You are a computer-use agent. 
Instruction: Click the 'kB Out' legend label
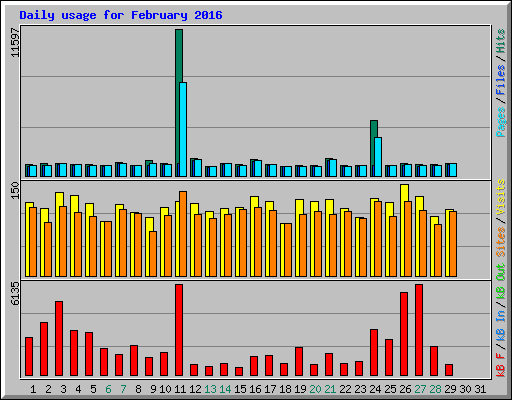(x=501, y=282)
